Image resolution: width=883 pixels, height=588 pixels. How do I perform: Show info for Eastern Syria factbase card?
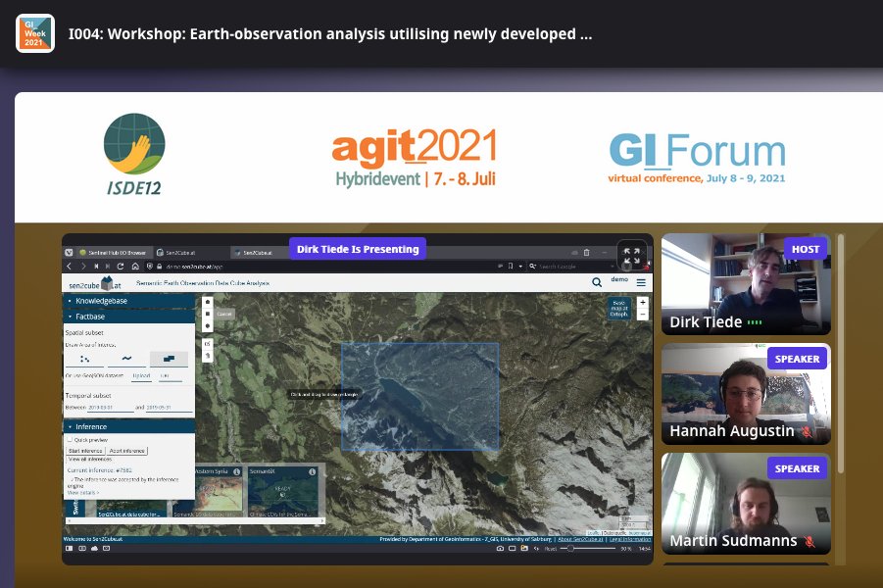point(237,472)
